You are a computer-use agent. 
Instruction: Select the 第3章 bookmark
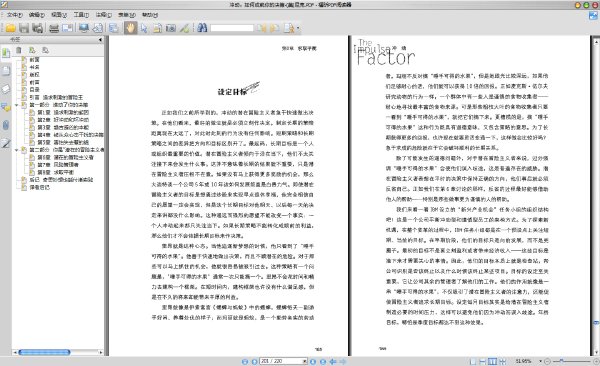point(63,127)
